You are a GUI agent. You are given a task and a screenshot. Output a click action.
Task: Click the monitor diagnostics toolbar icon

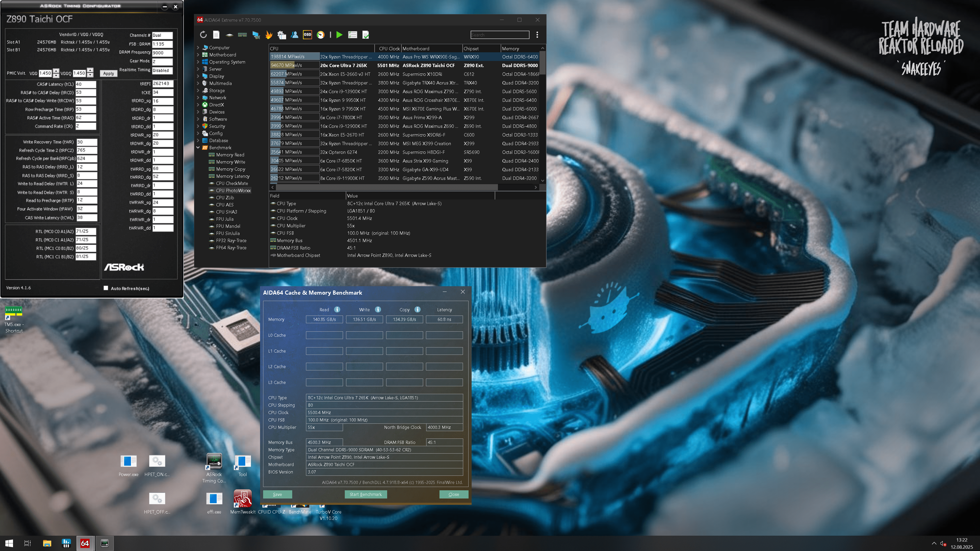tap(256, 35)
